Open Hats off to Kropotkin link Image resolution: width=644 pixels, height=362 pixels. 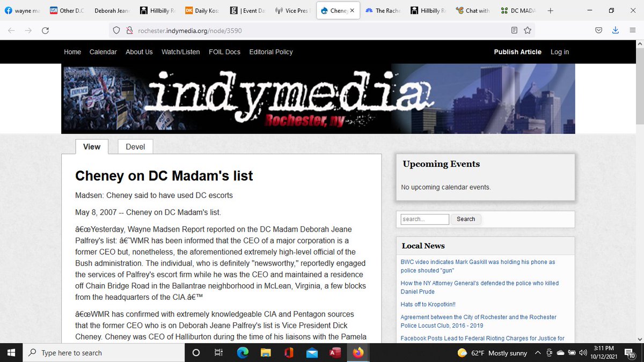(427, 304)
